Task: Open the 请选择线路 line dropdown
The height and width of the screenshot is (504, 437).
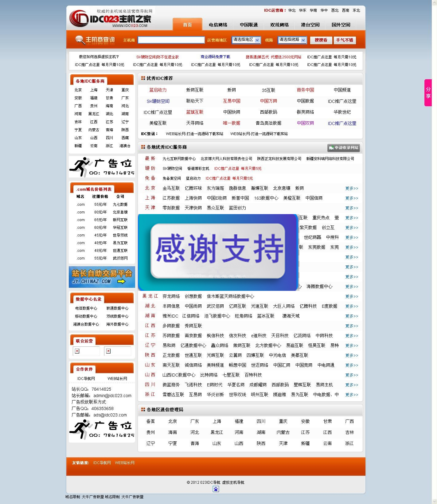Action: [292, 40]
